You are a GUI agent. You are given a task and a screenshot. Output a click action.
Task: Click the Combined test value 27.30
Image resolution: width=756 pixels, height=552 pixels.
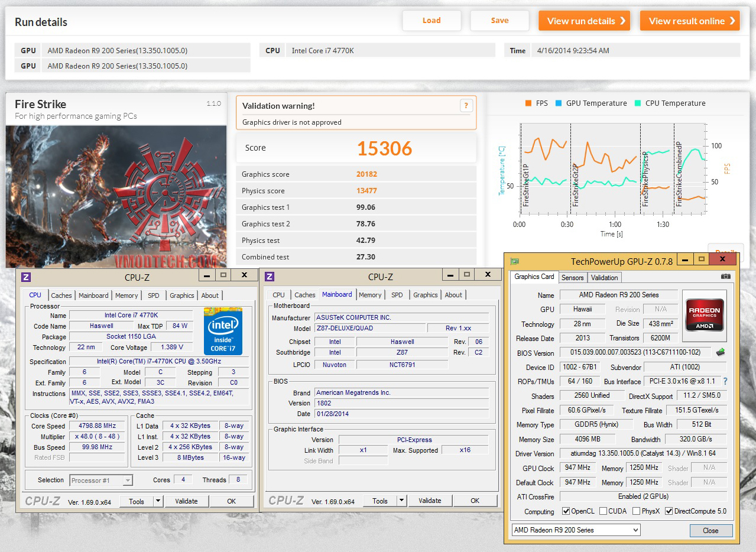(366, 257)
